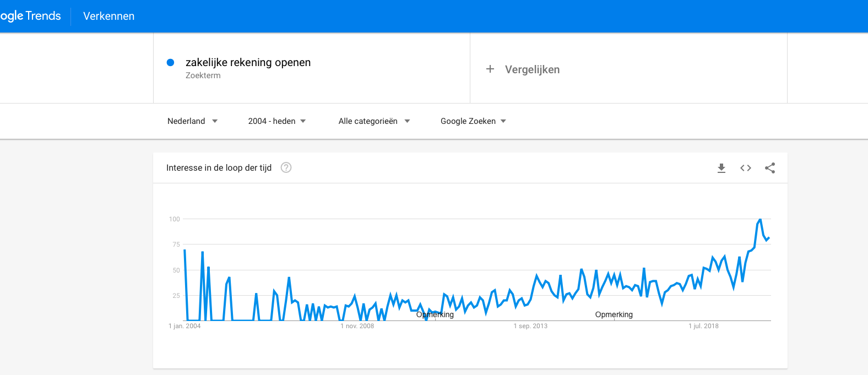The height and width of the screenshot is (375, 868).
Task: Open the Alle categorieën dropdown
Action: [x=374, y=121]
